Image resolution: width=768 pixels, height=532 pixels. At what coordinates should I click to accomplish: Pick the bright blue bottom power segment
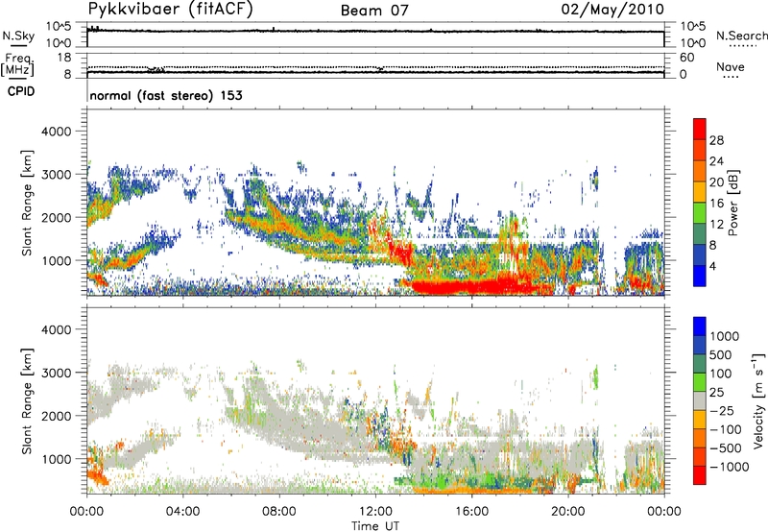coord(700,276)
